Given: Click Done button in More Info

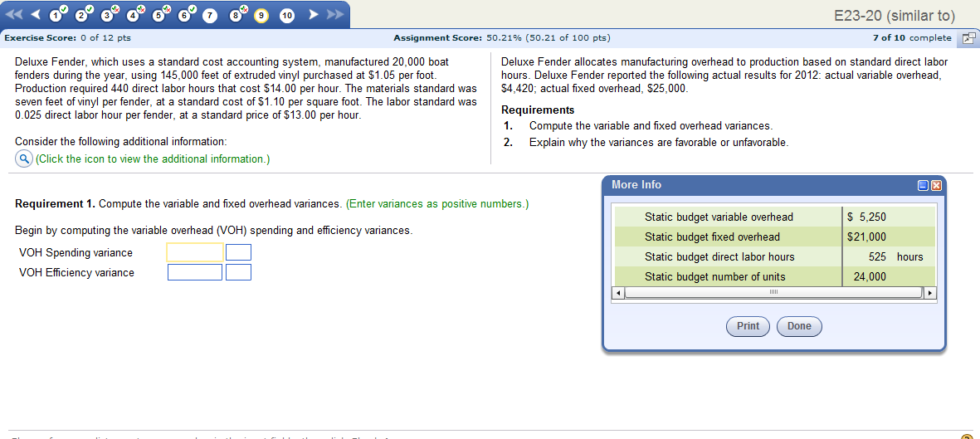Looking at the screenshot, I should click(x=799, y=326).
